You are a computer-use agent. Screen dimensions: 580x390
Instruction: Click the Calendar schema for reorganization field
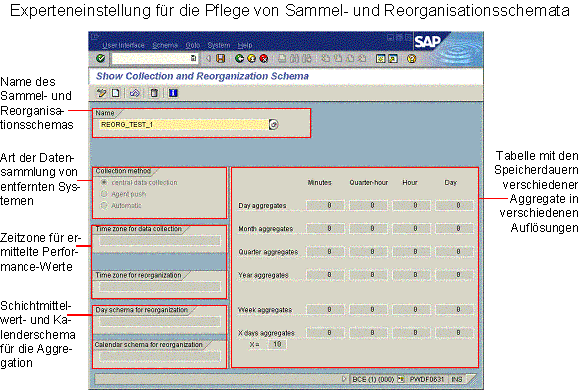pyautogui.click(x=159, y=356)
